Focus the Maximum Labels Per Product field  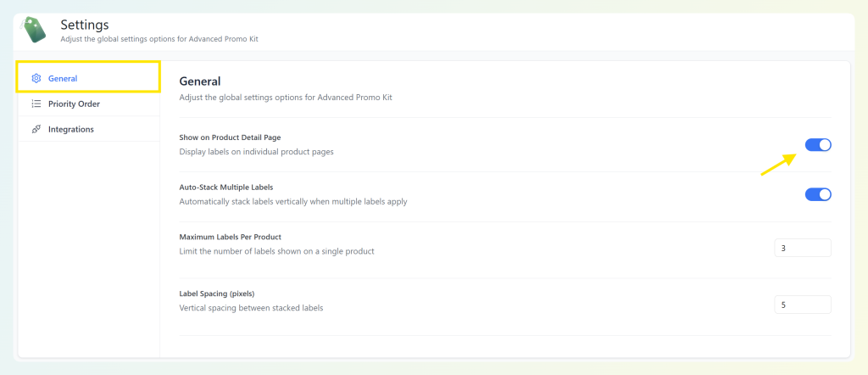tap(803, 248)
